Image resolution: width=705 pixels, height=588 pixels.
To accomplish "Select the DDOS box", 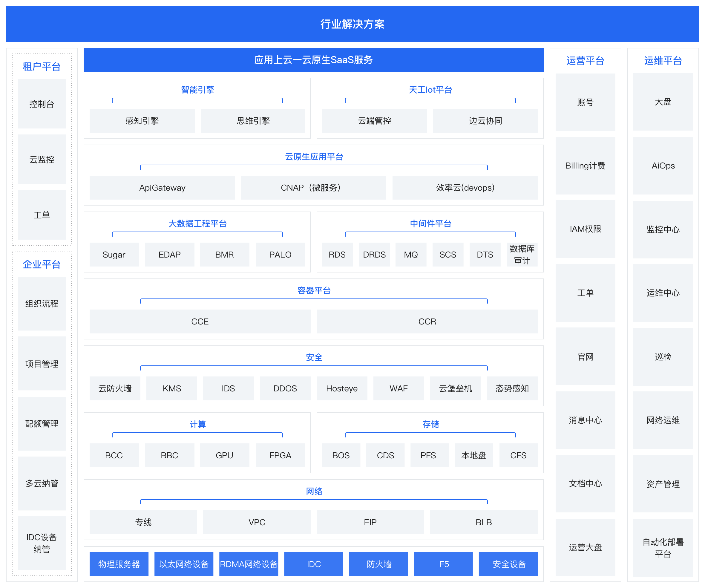I will pos(285,388).
